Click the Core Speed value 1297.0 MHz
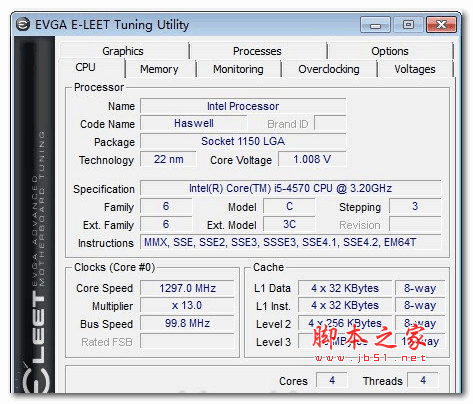473x404 pixels. click(x=187, y=288)
